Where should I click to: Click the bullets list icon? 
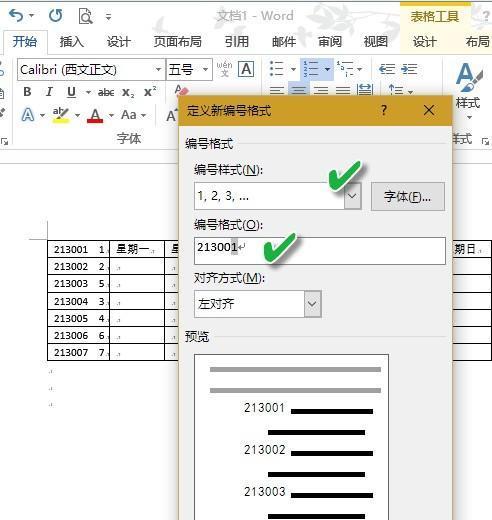point(276,69)
